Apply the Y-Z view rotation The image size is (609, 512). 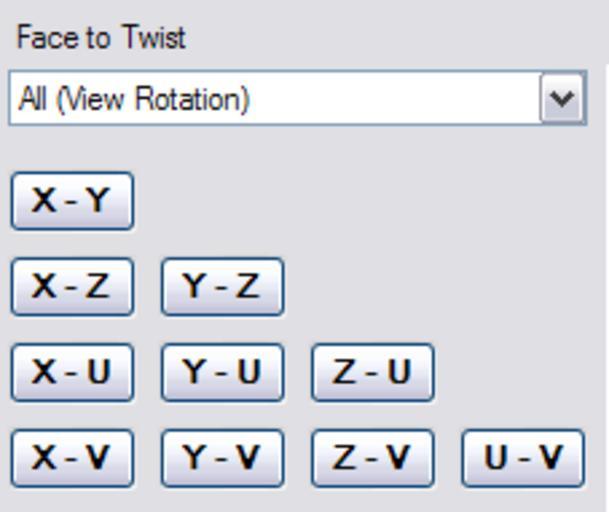[222, 287]
